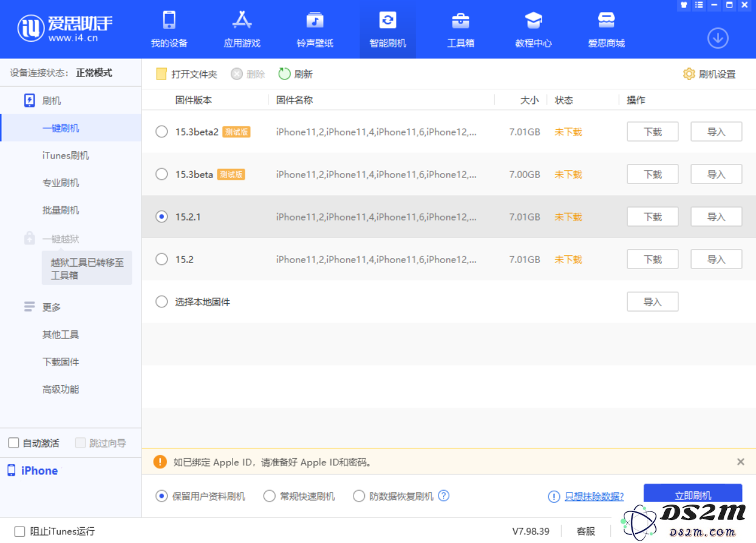This screenshot has width=756, height=543.
Task: Switch to 铃声壁纸 tab
Action: (x=315, y=29)
